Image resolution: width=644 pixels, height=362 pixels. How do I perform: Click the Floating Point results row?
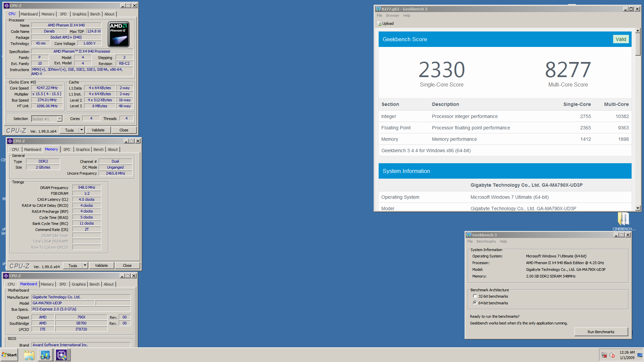point(505,128)
